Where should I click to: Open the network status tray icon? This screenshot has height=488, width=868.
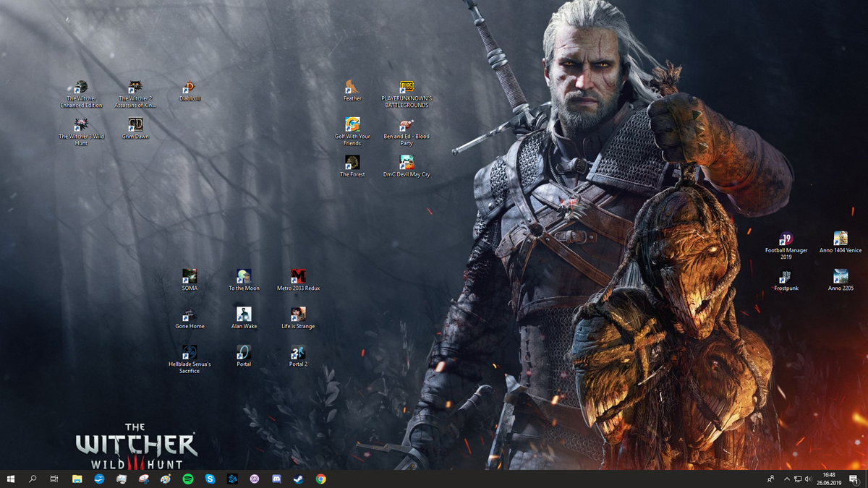coord(798,479)
